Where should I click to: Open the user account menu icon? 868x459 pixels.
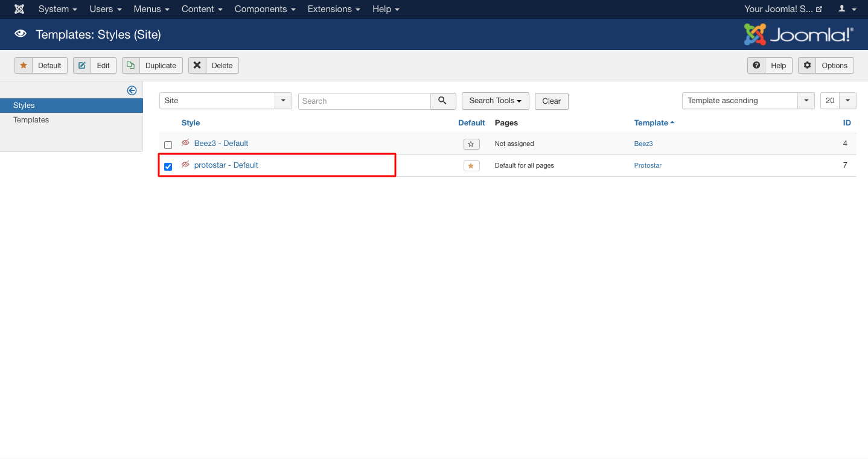(x=847, y=9)
